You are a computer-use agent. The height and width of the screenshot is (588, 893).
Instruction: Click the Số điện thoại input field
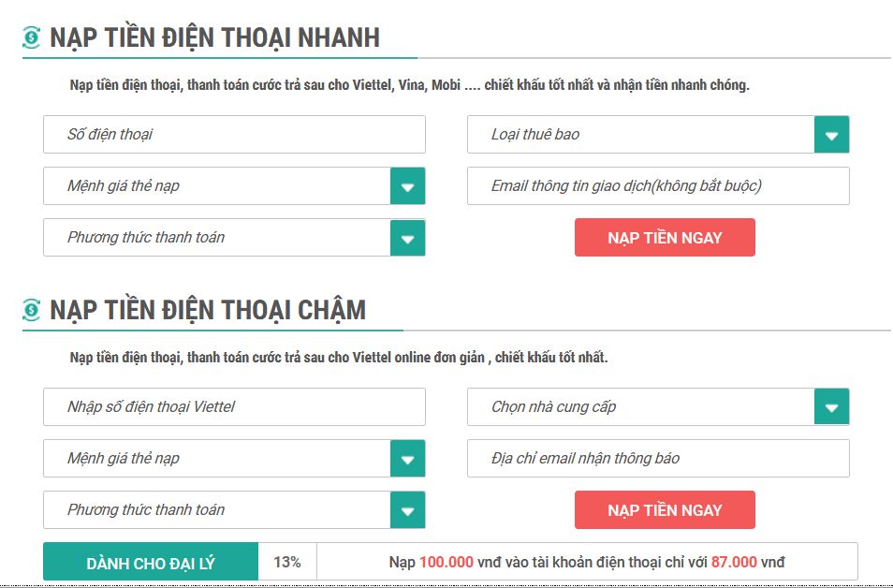[232, 134]
